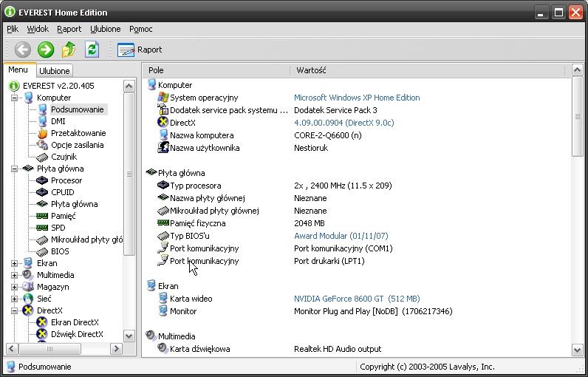This screenshot has height=377, width=588.
Task: Open the NVIDIA GeForce 8600 GT link
Action: click(357, 299)
